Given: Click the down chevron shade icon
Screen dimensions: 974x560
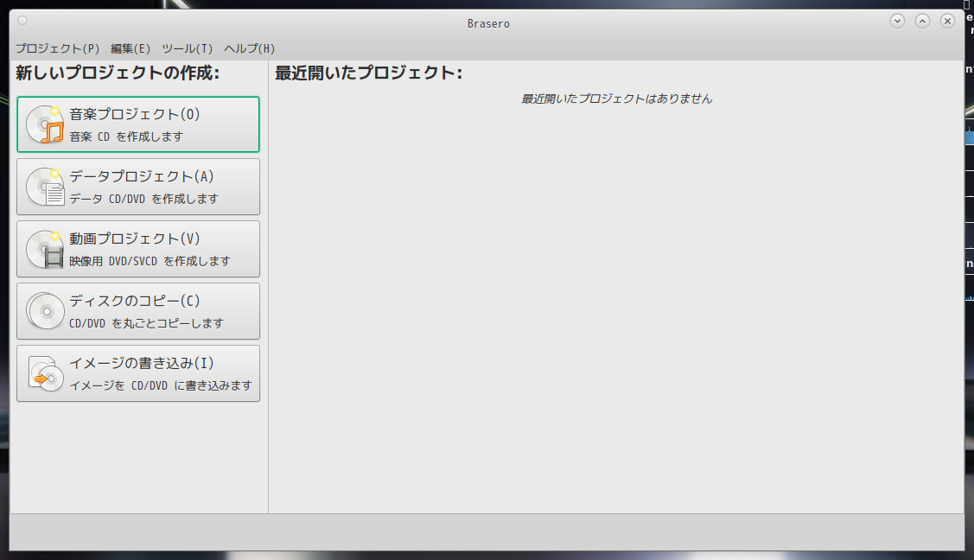Looking at the screenshot, I should pyautogui.click(x=897, y=20).
